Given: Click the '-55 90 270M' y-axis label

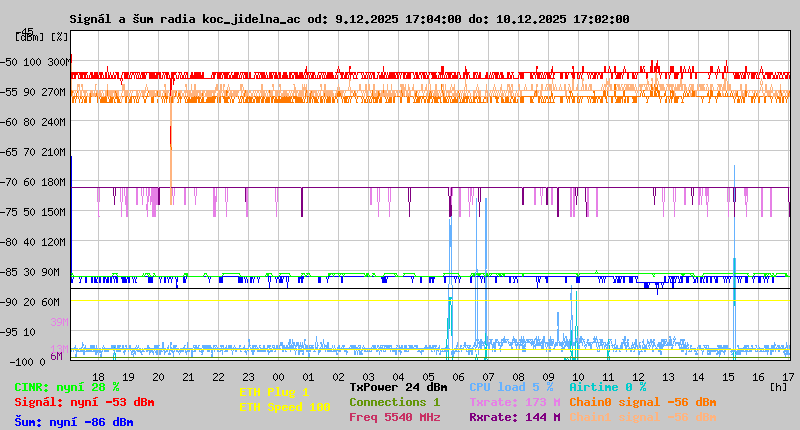Looking at the screenshot, I should click(x=33, y=92).
